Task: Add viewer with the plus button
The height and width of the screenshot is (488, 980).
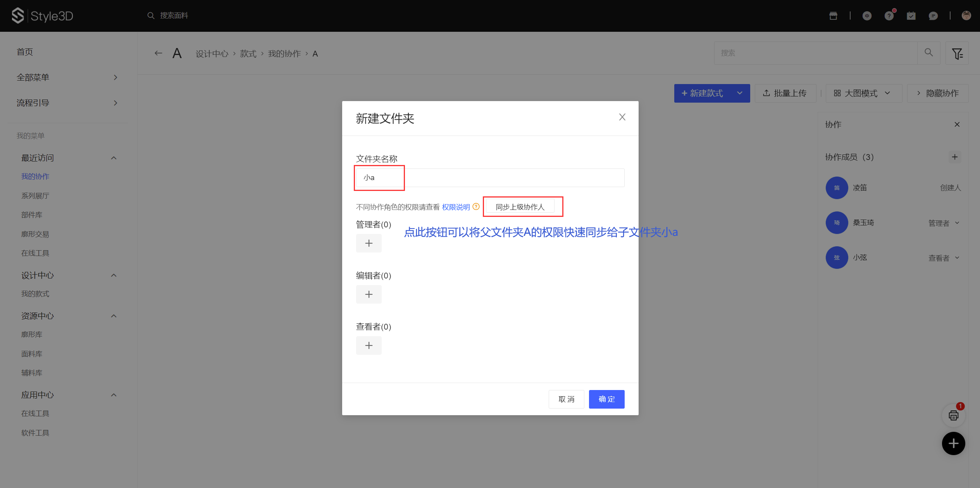Action: tap(369, 345)
